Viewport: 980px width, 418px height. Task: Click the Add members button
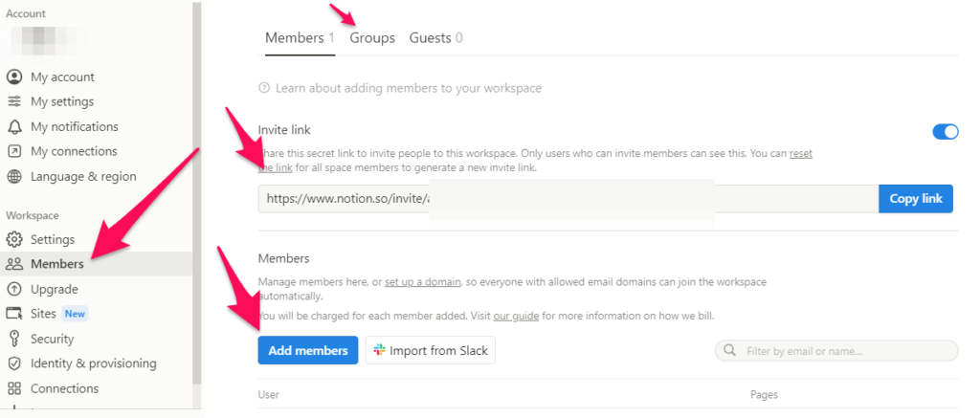308,351
